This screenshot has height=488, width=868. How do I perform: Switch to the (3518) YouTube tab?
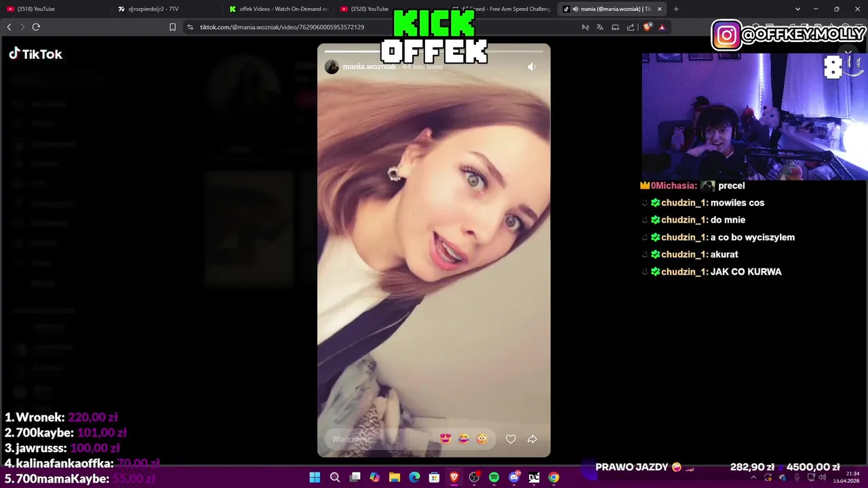tap(54, 9)
